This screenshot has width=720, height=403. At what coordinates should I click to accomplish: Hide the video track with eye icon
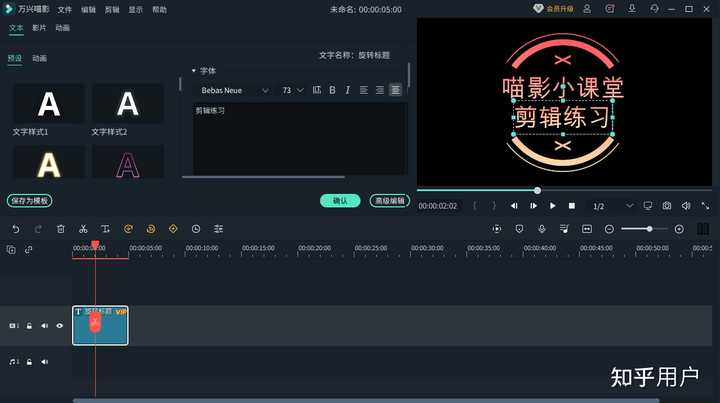[60, 326]
